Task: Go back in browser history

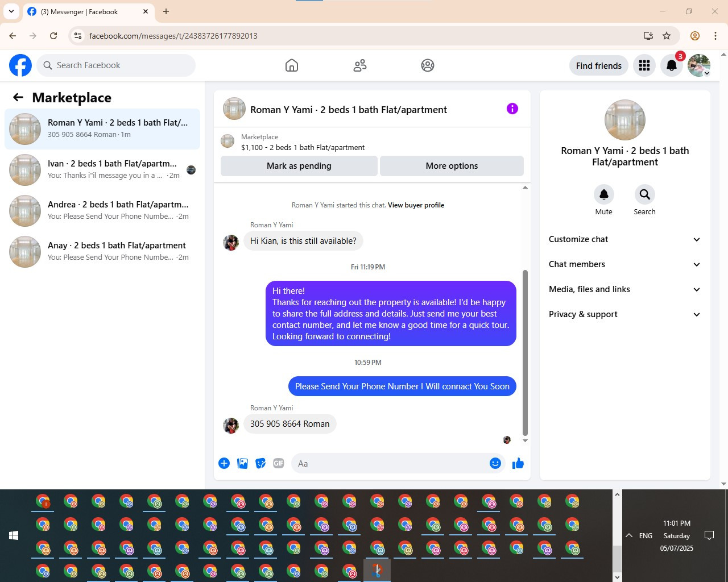Action: point(13,36)
